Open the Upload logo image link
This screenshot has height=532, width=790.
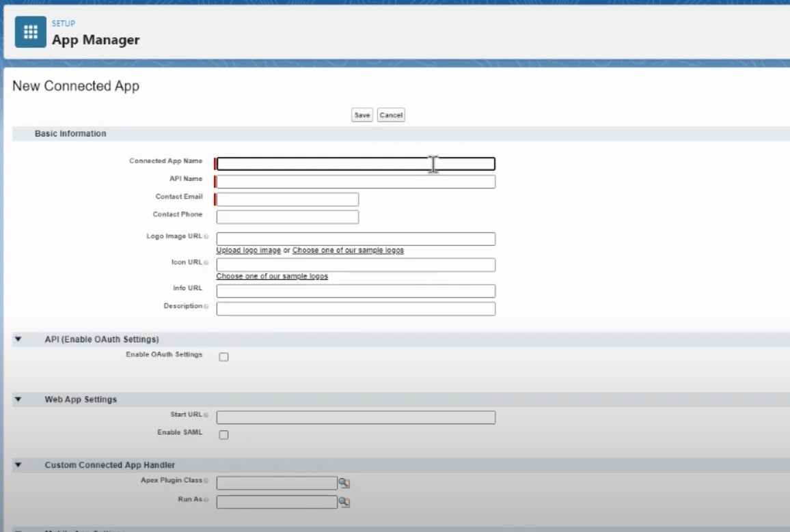click(248, 250)
